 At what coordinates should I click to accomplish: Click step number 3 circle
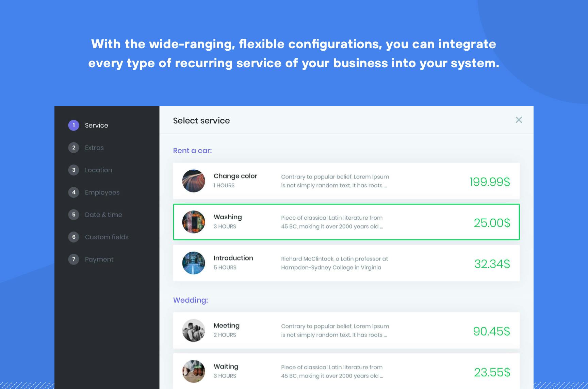73,170
